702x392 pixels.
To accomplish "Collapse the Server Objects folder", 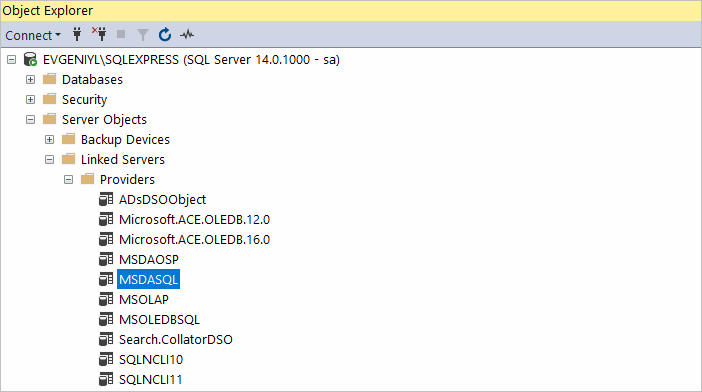I will point(30,119).
